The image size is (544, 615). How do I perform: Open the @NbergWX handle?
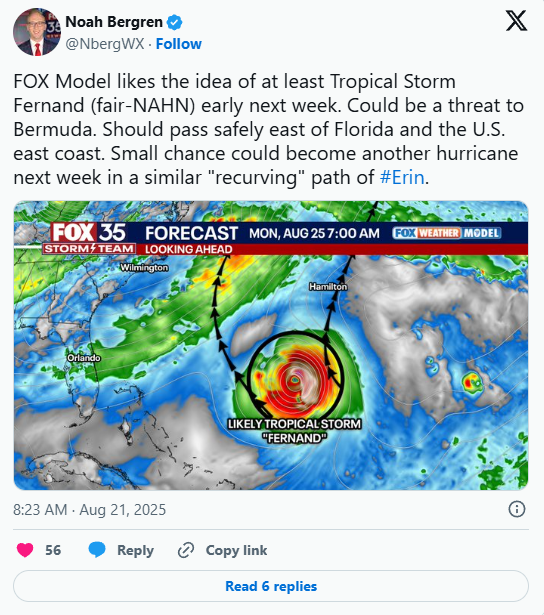105,44
